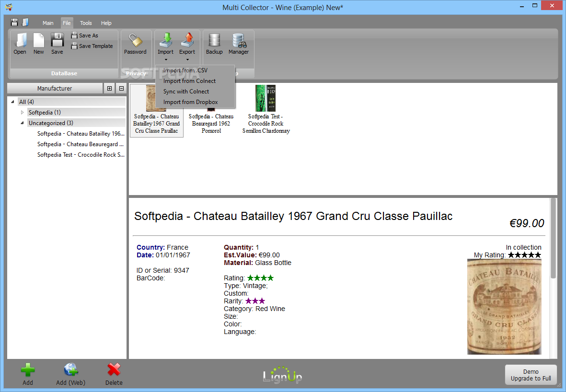Select Import from Dropbox
Image resolution: width=566 pixels, height=392 pixels.
pos(195,102)
